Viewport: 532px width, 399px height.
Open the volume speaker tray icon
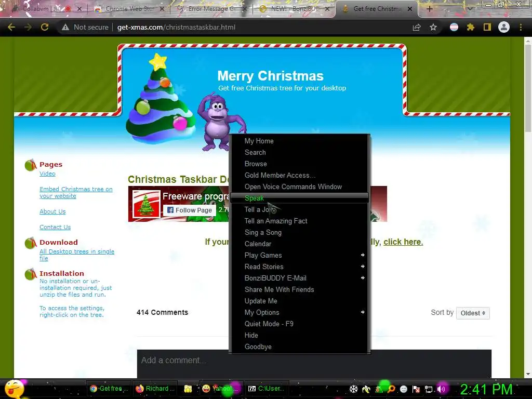tap(441, 389)
